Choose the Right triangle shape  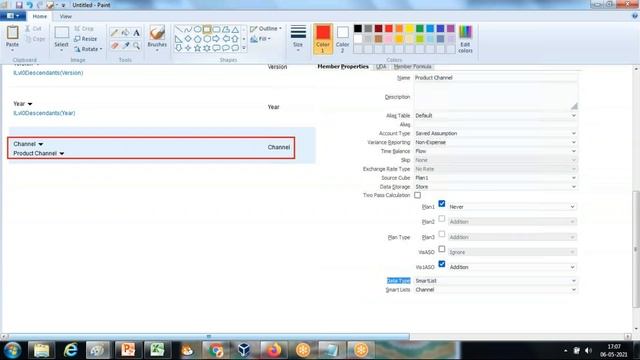(x=178, y=39)
